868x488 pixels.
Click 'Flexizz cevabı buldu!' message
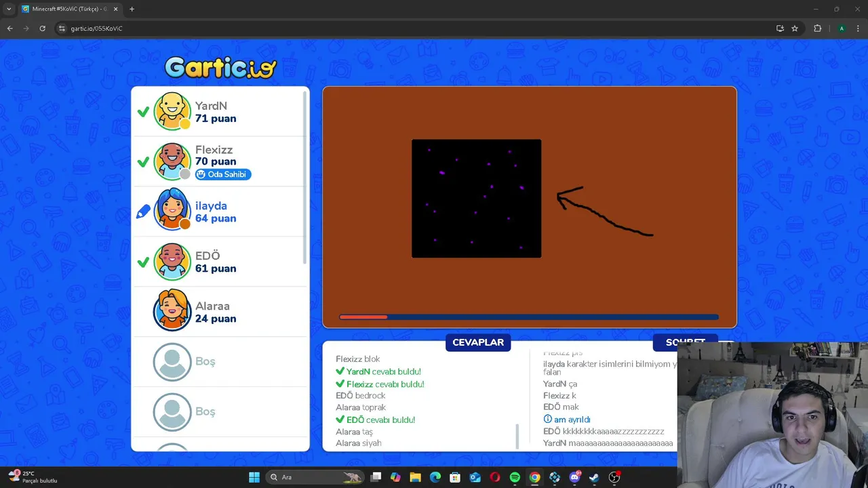point(380,384)
